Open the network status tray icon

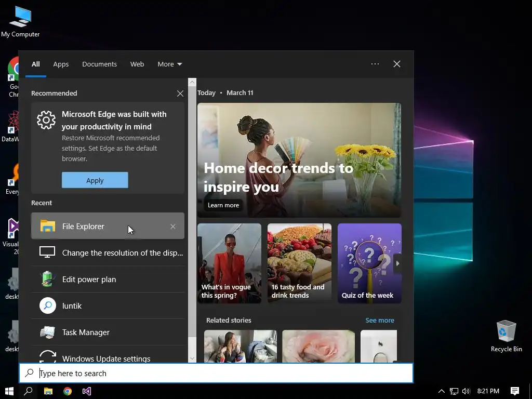point(454,391)
